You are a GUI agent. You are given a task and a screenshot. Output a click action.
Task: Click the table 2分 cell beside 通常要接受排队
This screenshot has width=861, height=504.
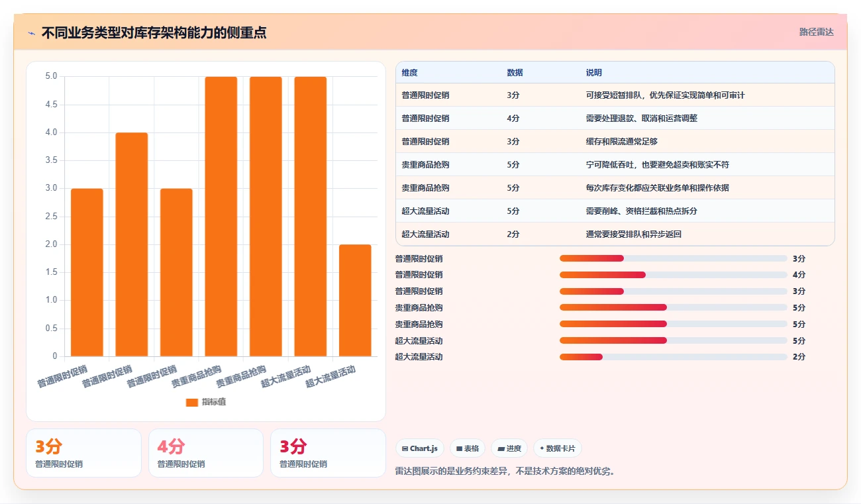(513, 234)
